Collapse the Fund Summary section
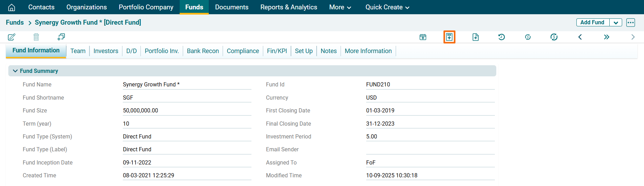This screenshot has height=186, width=644. click(15, 71)
